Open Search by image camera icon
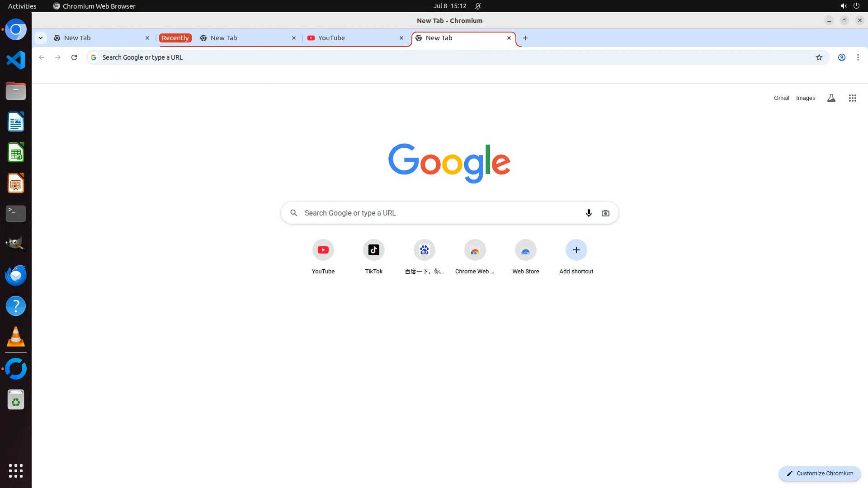The height and width of the screenshot is (488, 868). (605, 213)
